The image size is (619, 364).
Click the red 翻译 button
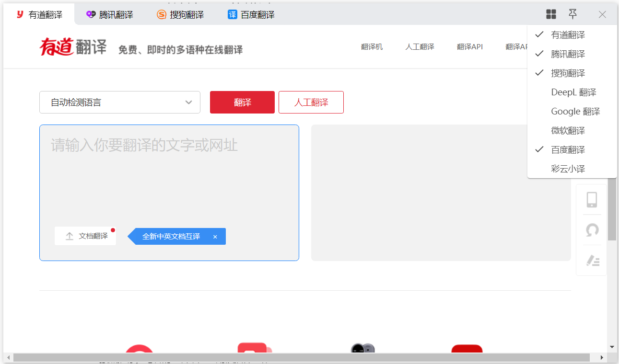(x=242, y=102)
